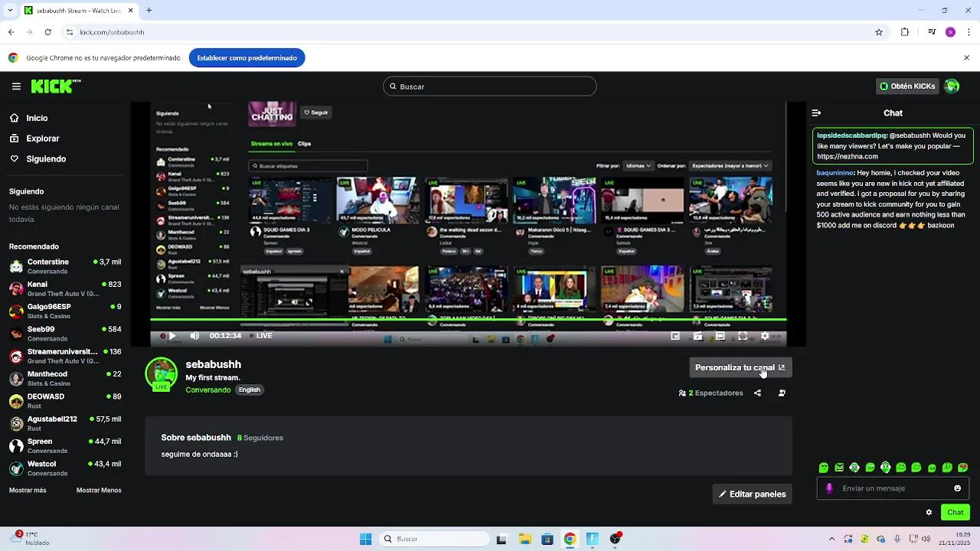Viewport: 980px width, 551px height.
Task: Toggle theater mode icon in player
Action: (x=720, y=336)
